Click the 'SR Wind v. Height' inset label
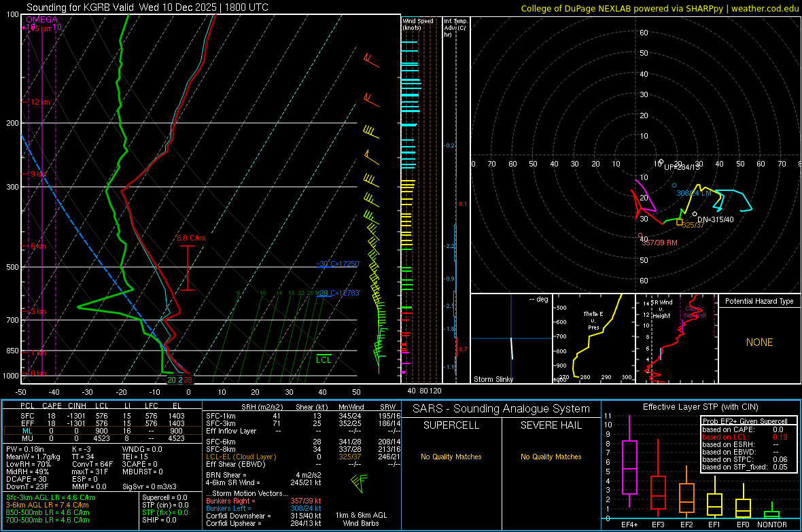Screen dimensions: 802x532 (x=661, y=309)
